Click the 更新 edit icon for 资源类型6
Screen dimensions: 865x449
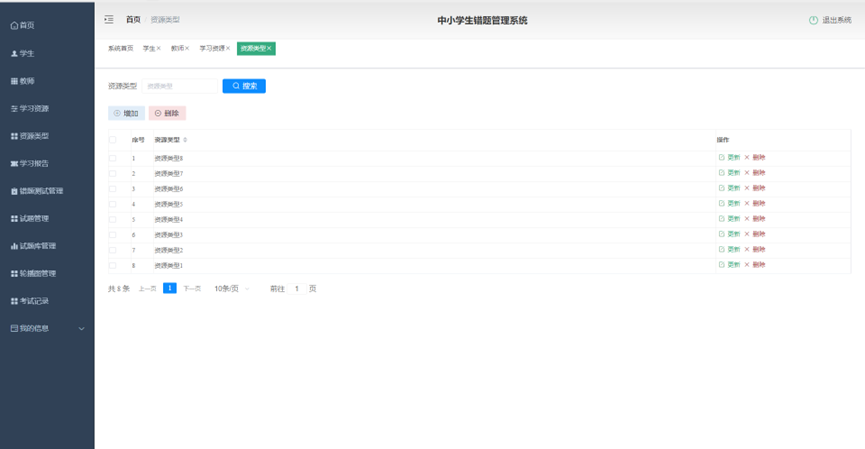coord(722,189)
